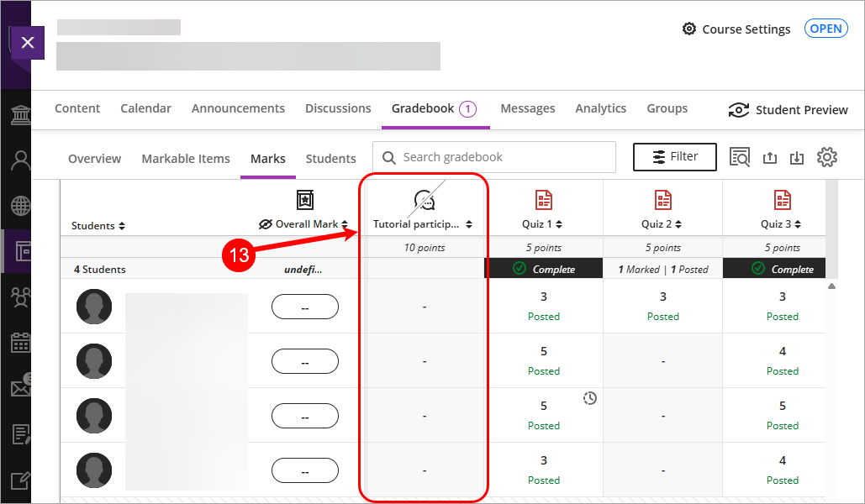Click the Quiz 1 test icon
865x504 pixels.
(544, 200)
